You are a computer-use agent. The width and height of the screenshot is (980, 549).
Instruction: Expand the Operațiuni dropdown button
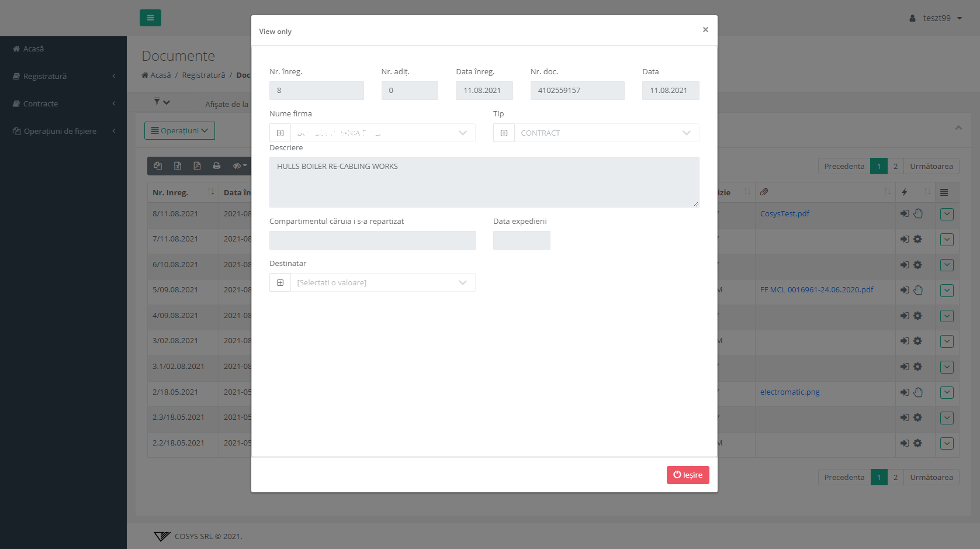pos(179,131)
